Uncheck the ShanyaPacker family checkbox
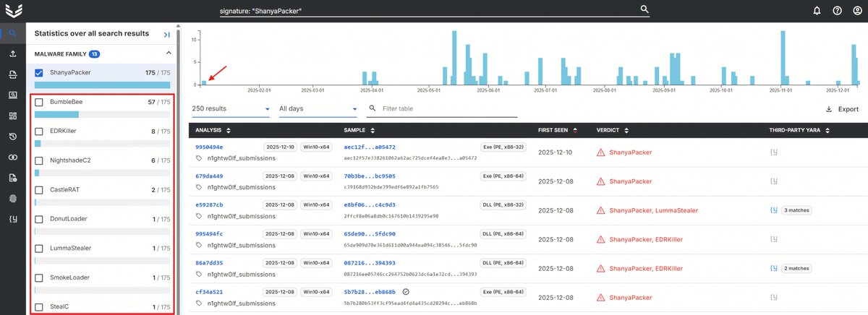868x315 pixels. point(39,72)
